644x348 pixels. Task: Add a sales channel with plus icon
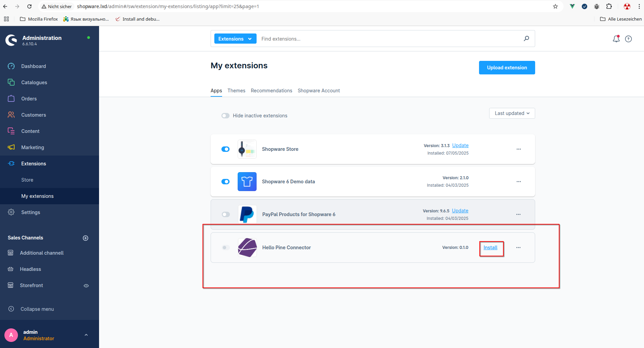[x=86, y=238]
